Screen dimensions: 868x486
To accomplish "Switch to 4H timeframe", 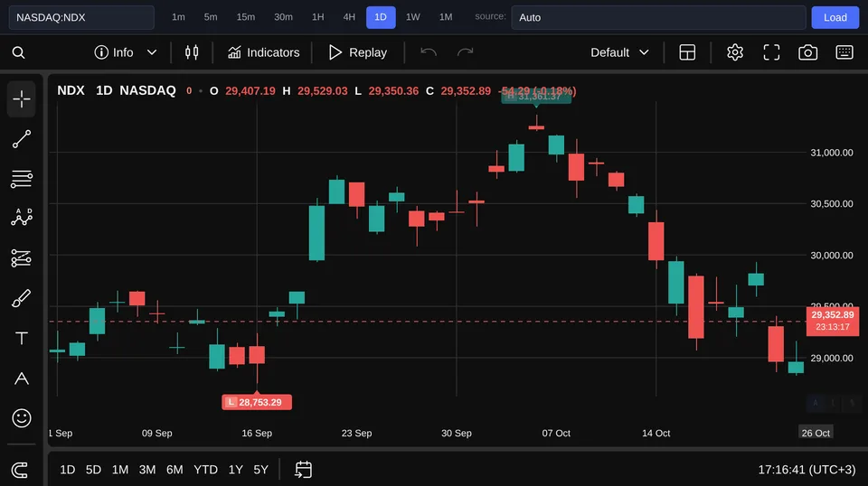I will pos(349,17).
